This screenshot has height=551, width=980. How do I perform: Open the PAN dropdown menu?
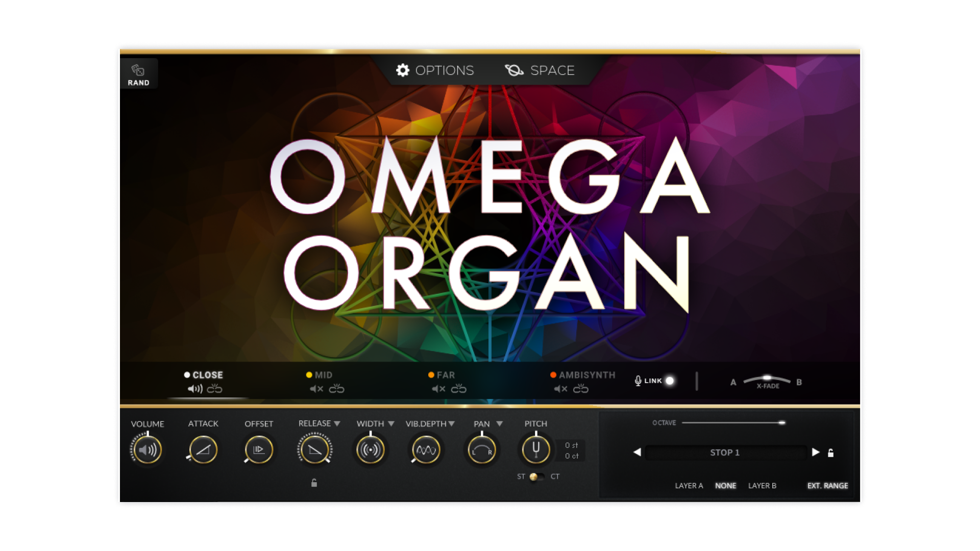click(500, 423)
